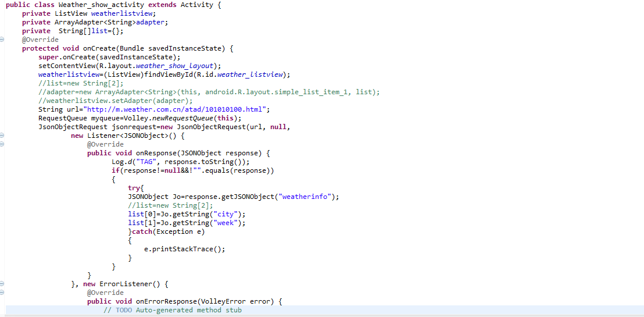Image resolution: width=644 pixels, height=317 pixels.
Task: Click the try keyword
Action: [x=134, y=188]
